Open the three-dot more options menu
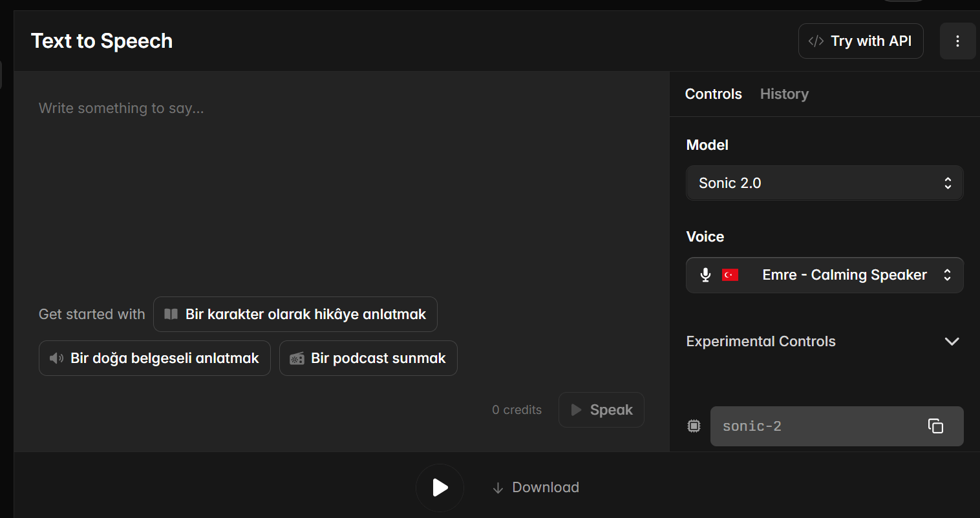 coord(957,41)
